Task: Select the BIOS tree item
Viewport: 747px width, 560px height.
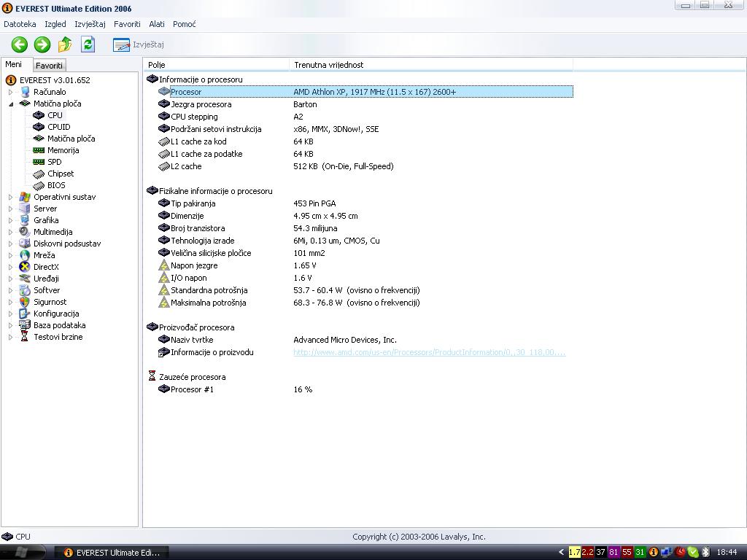Action: pos(56,185)
